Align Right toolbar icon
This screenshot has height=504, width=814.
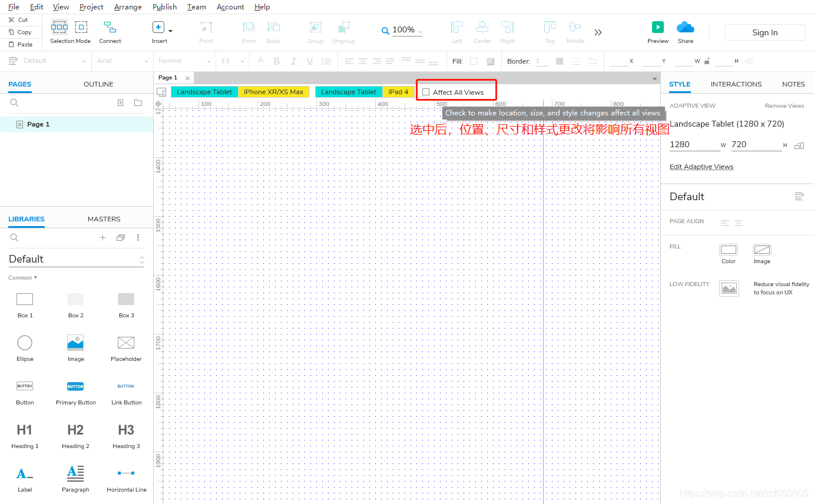508,28
